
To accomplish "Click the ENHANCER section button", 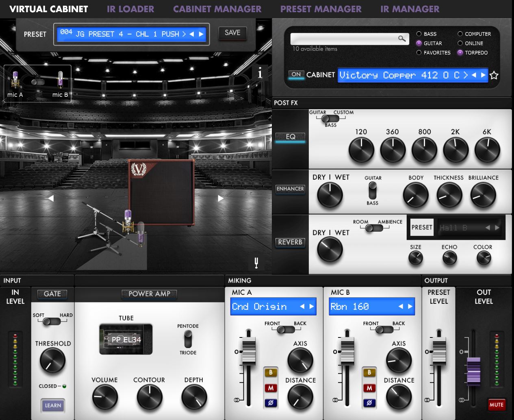I will click(x=290, y=189).
